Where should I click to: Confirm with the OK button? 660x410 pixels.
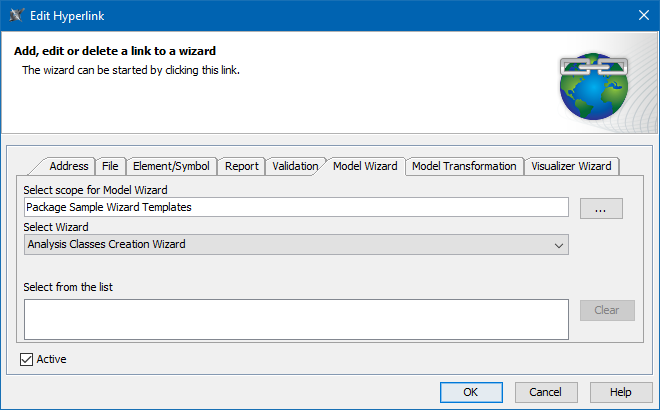tap(470, 392)
